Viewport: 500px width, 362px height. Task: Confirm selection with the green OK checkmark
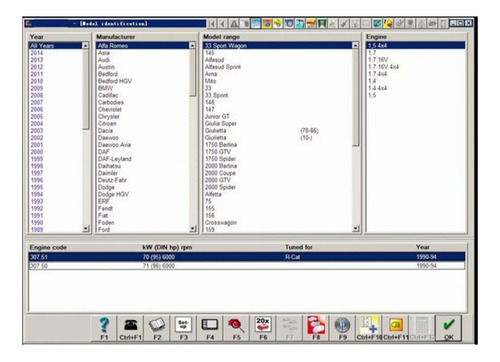pos(449,328)
